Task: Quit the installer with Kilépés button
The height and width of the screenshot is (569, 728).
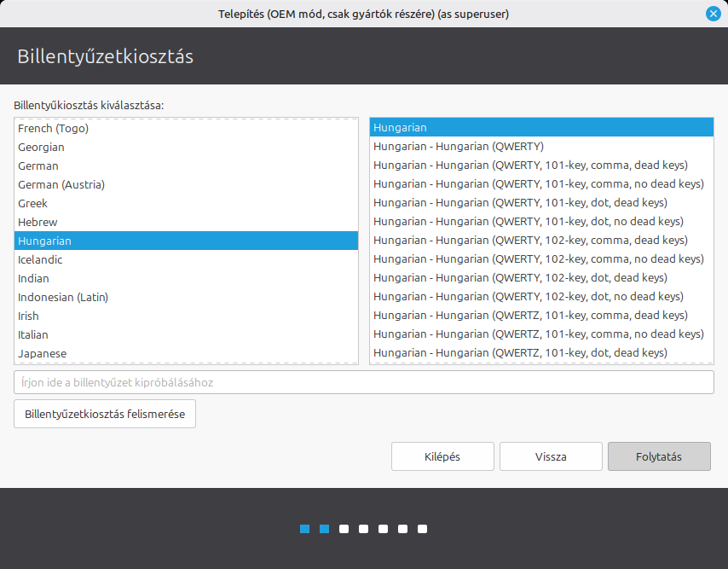Action: (x=442, y=456)
